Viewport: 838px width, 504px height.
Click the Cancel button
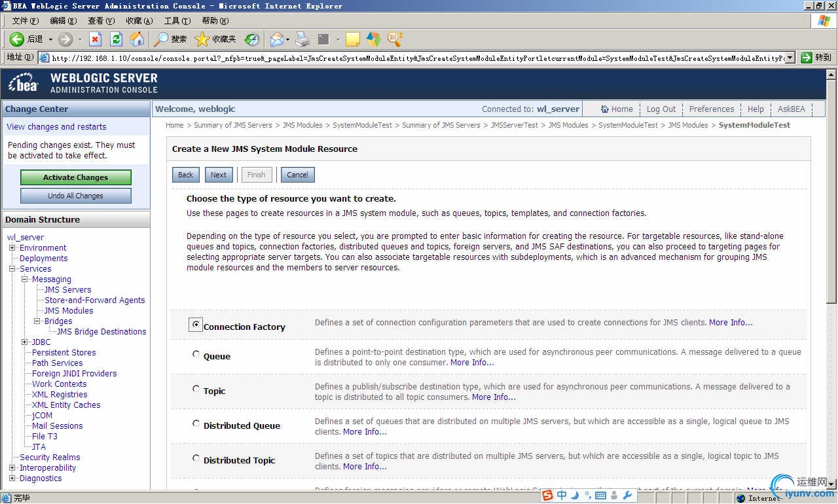pyautogui.click(x=297, y=175)
